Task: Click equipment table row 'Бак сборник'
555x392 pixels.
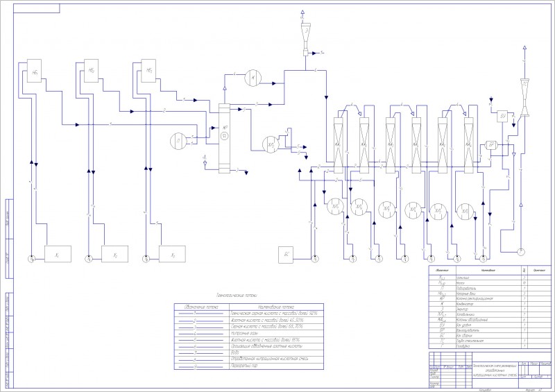Action: (x=490, y=335)
